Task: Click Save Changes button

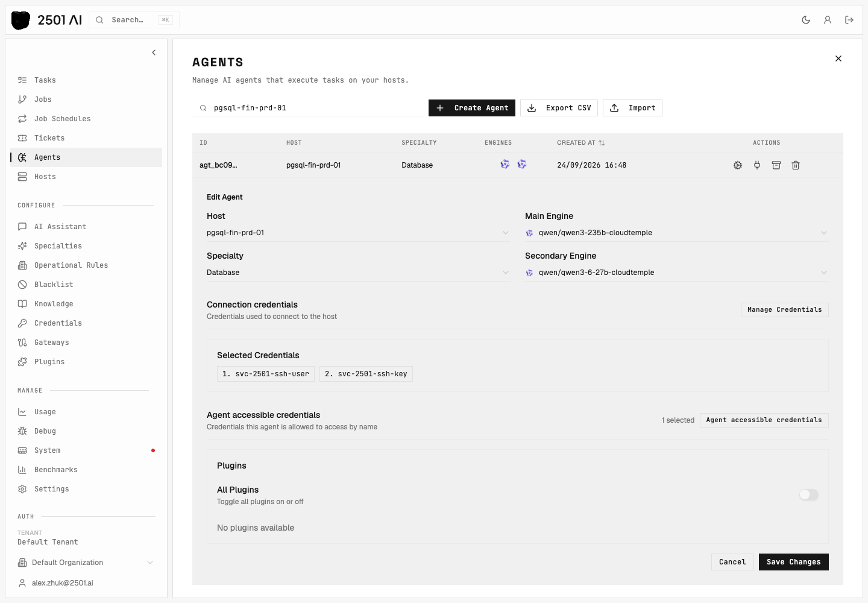Action: tap(793, 562)
